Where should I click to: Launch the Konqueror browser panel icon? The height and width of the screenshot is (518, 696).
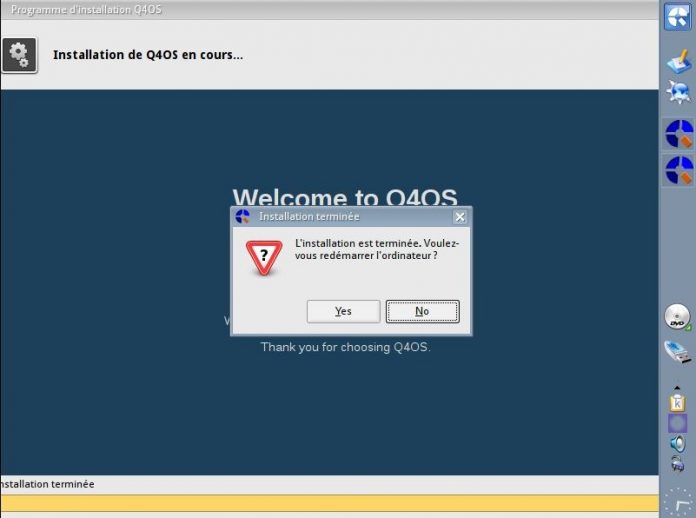click(678, 92)
